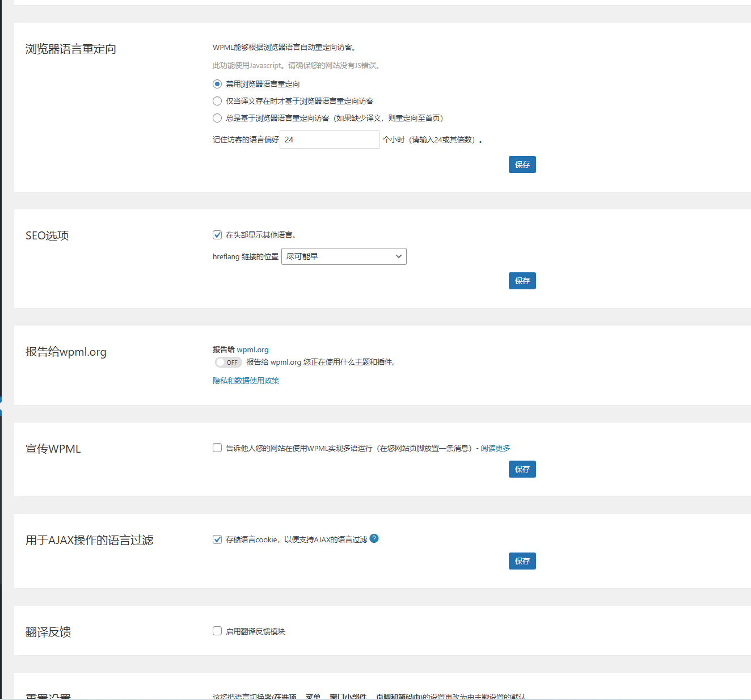Uncheck 存储语言cookie AJAX filter checkbox
The height and width of the screenshot is (700, 751).
click(x=217, y=539)
